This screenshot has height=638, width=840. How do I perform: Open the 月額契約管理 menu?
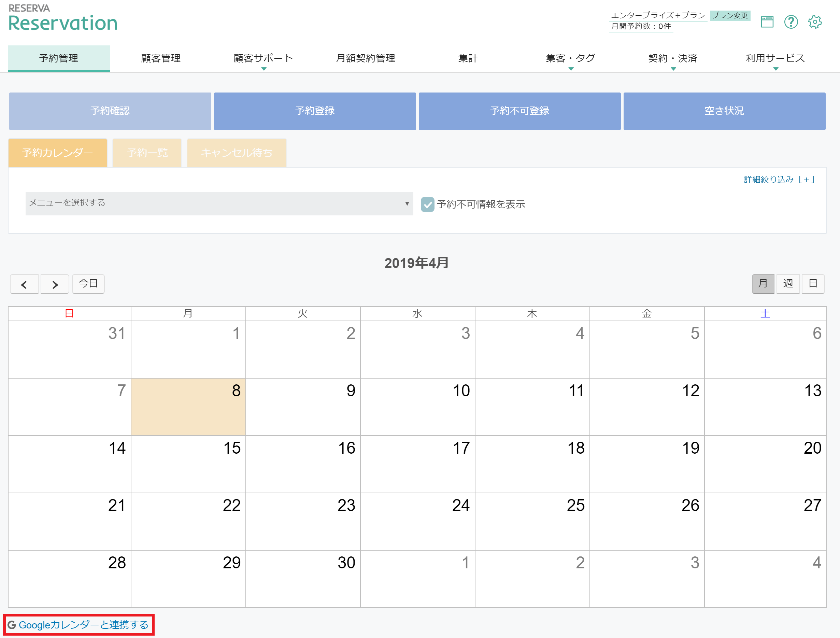click(x=366, y=58)
